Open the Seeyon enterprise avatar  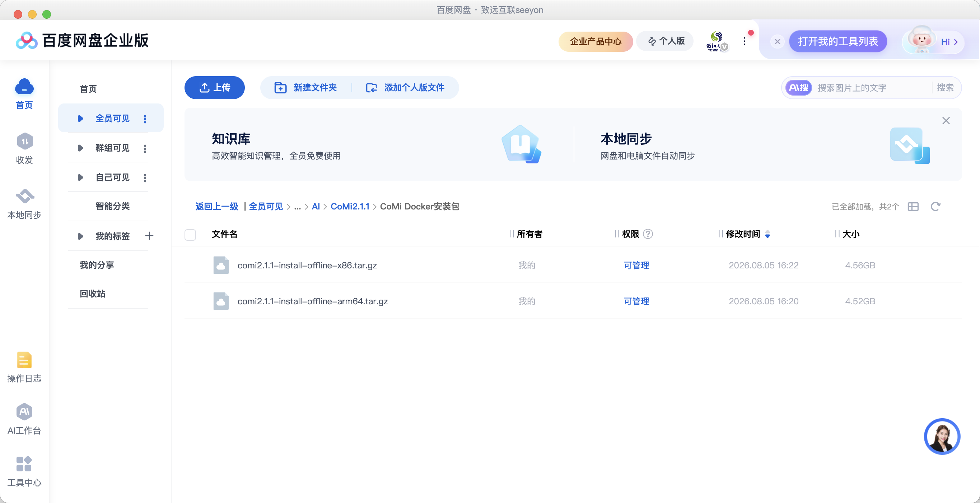click(x=717, y=41)
